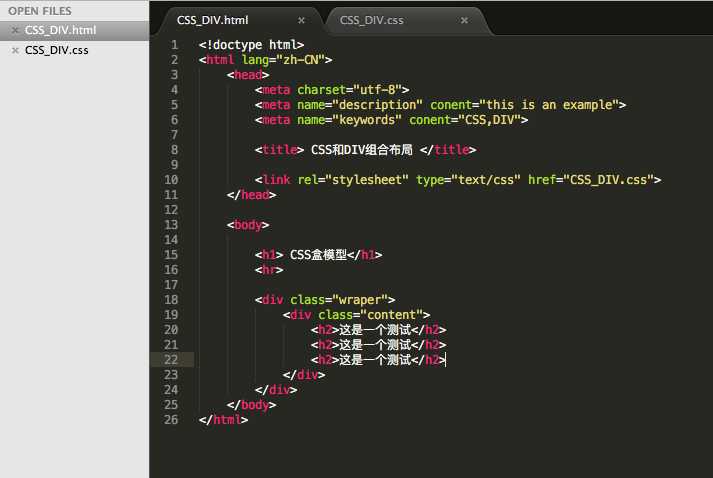The image size is (713, 478).
Task: Open CSS_DIV.css from the Open Files sidebar
Action: (57, 50)
